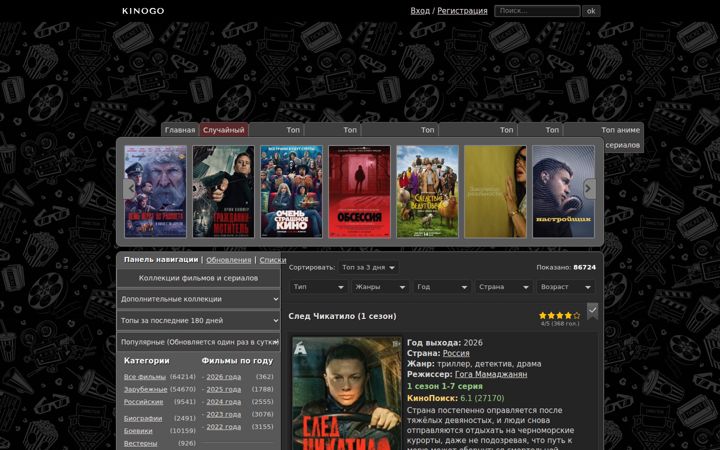Image resolution: width=720 pixels, height=450 pixels.
Task: Click the rating text 4/5 (368 гол.)
Action: (x=560, y=324)
